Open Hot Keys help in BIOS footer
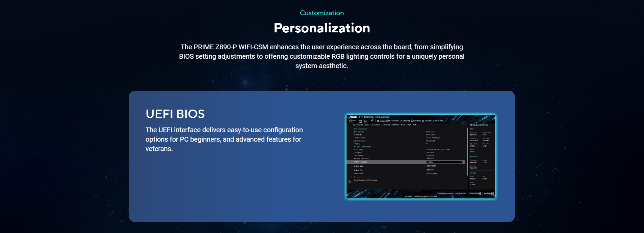This screenshot has height=233, width=644. 489,194
